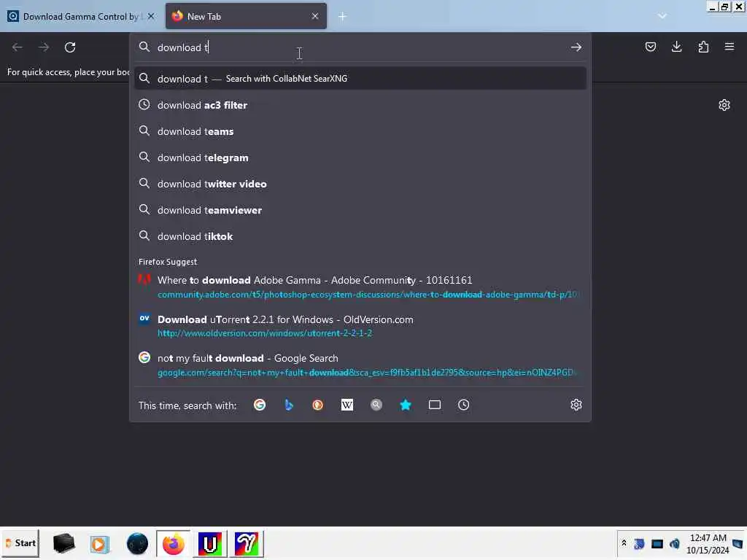The image size is (747, 560).
Task: Close the New Tab tab
Action: (315, 16)
